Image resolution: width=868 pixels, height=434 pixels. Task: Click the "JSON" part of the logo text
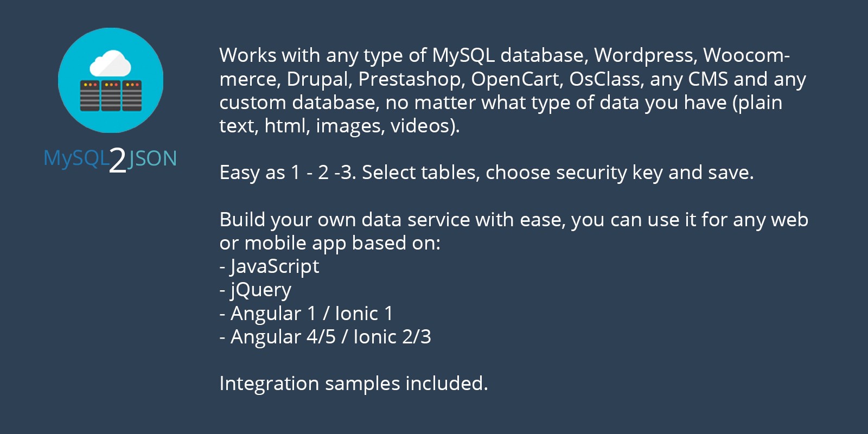[153, 158]
